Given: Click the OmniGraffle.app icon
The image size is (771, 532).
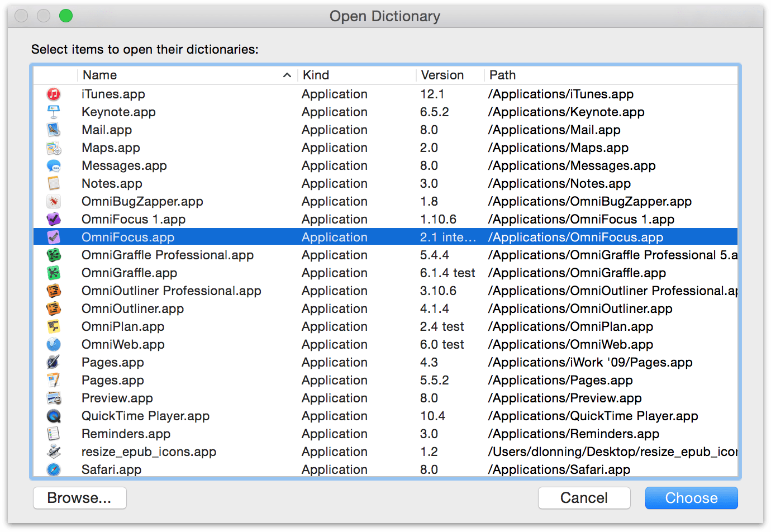Looking at the screenshot, I should coord(54,273).
